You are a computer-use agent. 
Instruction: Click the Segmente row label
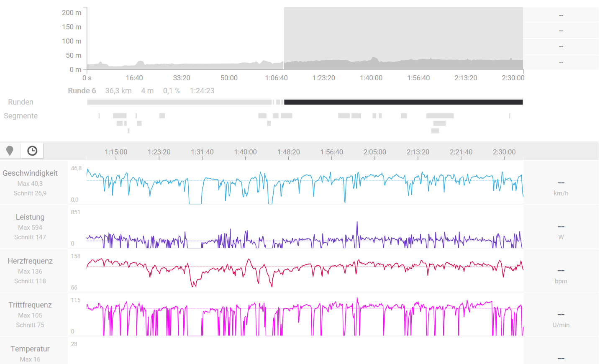click(21, 116)
